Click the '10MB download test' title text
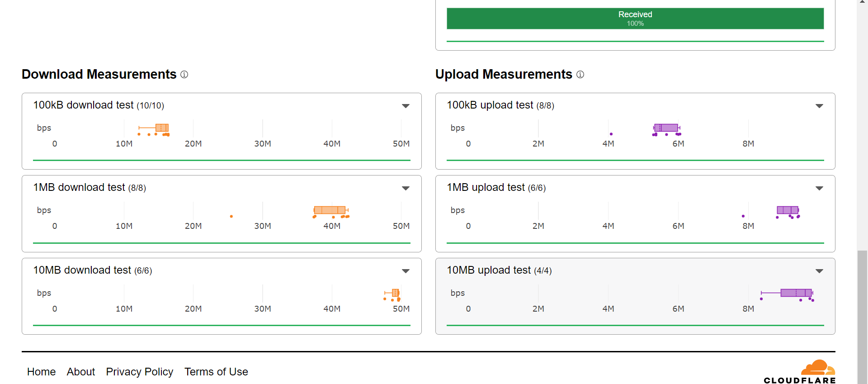 point(82,270)
